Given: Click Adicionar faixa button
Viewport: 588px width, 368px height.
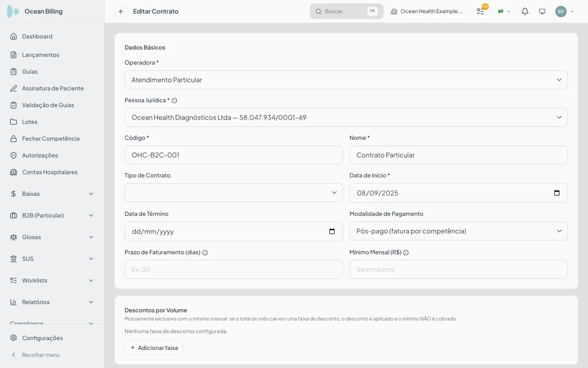Looking at the screenshot, I should coord(154,348).
